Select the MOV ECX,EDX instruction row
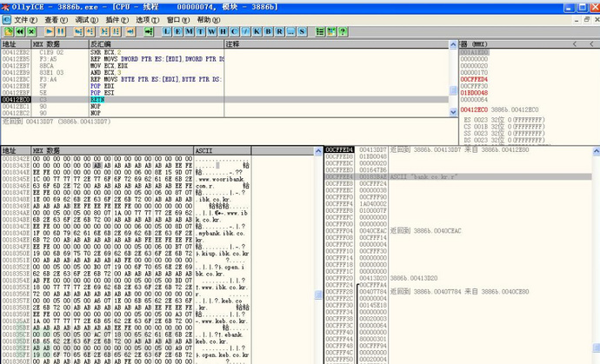Screen dimensions: 600x364 pyautogui.click(x=224, y=66)
